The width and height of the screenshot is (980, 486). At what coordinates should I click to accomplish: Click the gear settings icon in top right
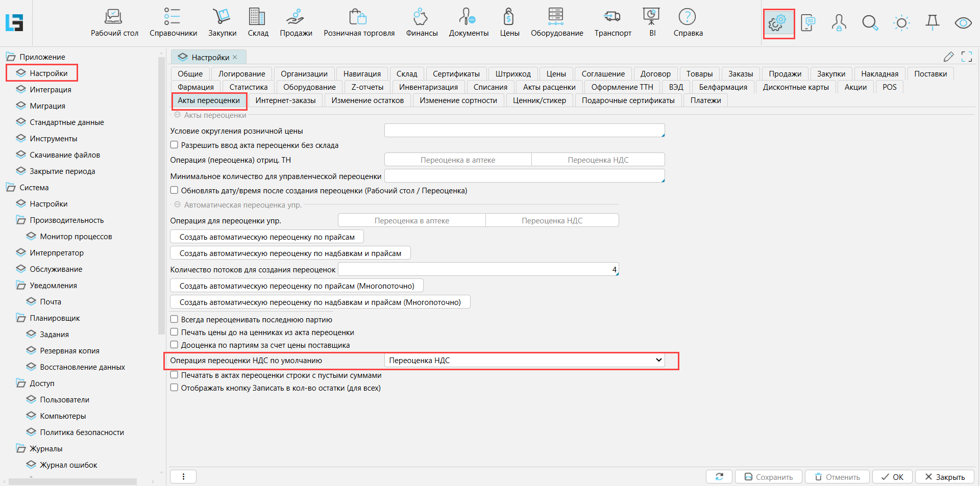point(778,23)
